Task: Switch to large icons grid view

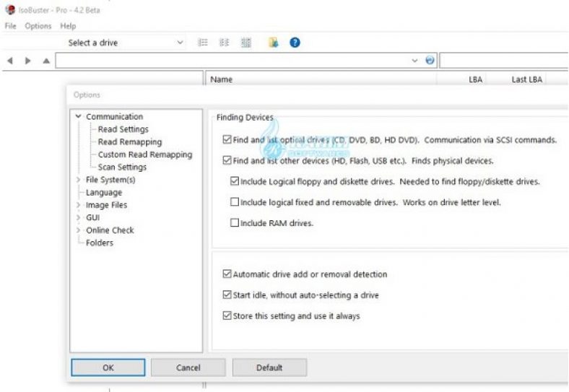Action: pyautogui.click(x=246, y=43)
